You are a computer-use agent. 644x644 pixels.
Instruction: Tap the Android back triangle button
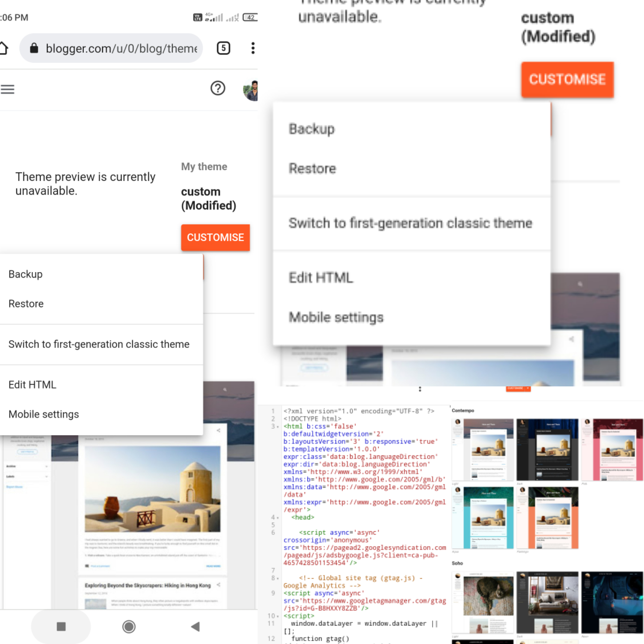click(196, 626)
